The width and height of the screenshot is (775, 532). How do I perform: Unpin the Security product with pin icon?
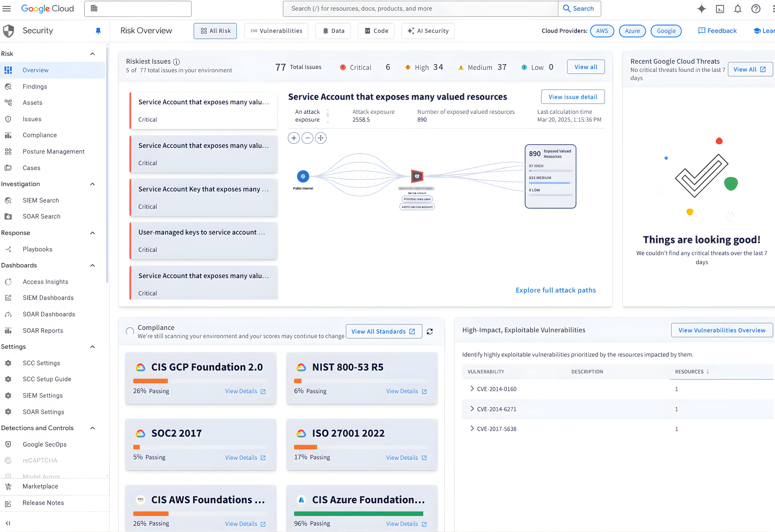tap(98, 31)
